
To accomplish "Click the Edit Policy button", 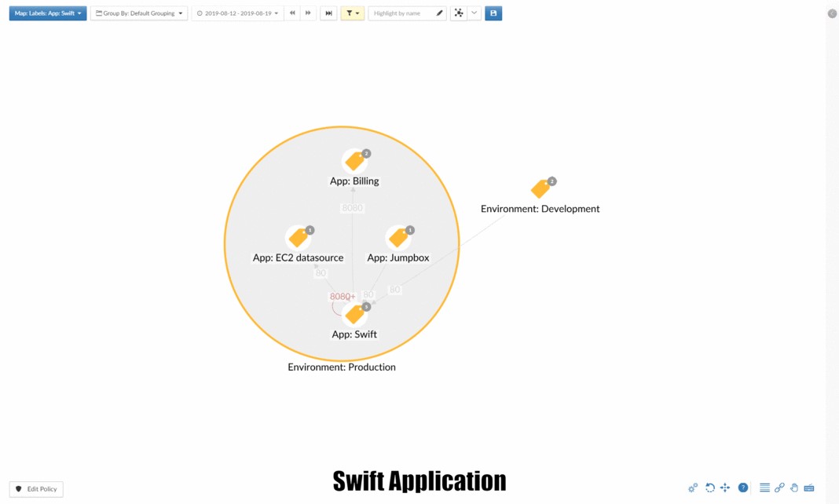I will point(36,489).
